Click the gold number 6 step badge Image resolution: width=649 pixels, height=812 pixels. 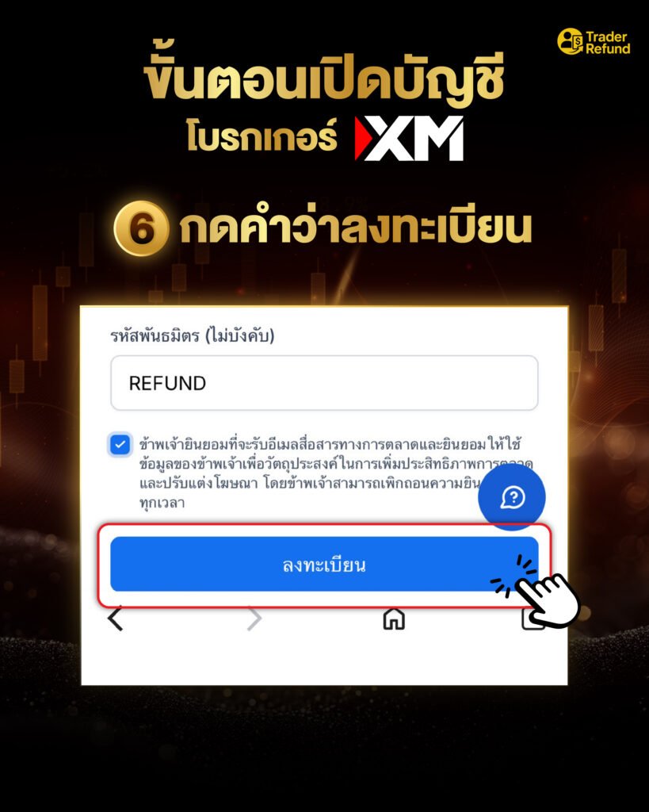coord(141,228)
